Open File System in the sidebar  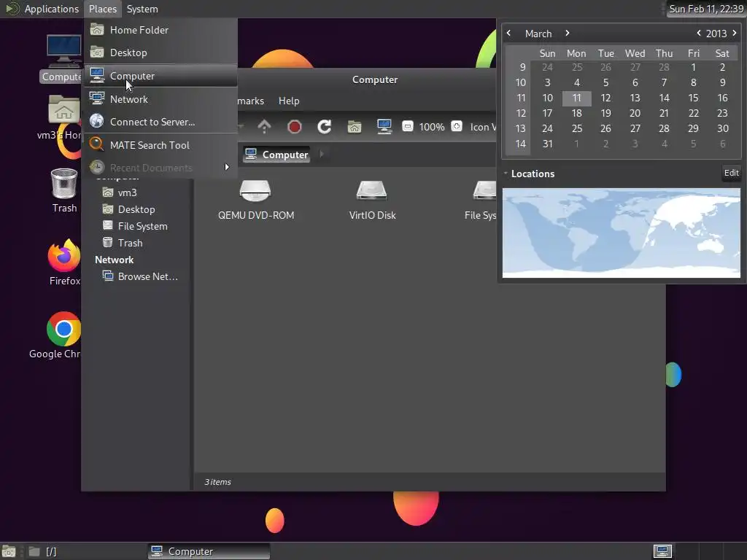pos(142,226)
